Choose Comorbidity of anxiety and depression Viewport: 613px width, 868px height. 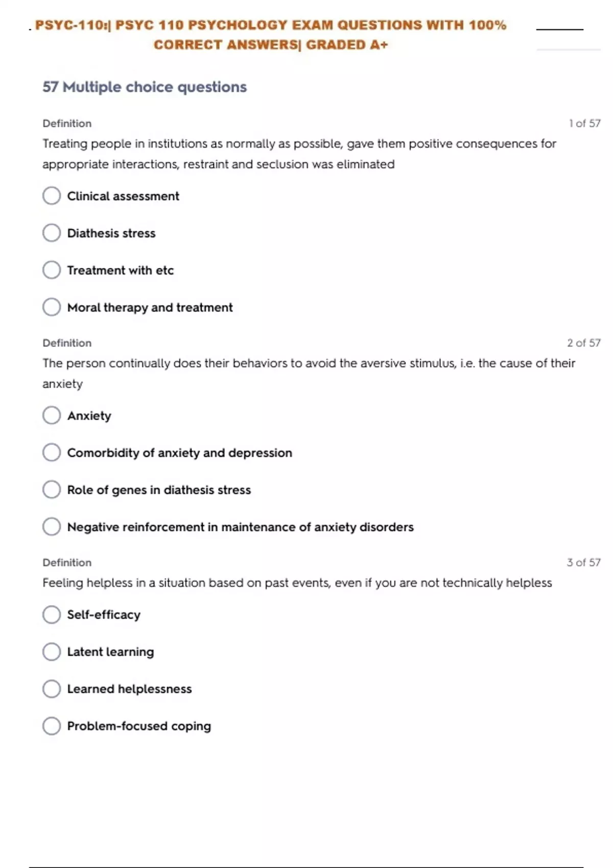(52, 452)
